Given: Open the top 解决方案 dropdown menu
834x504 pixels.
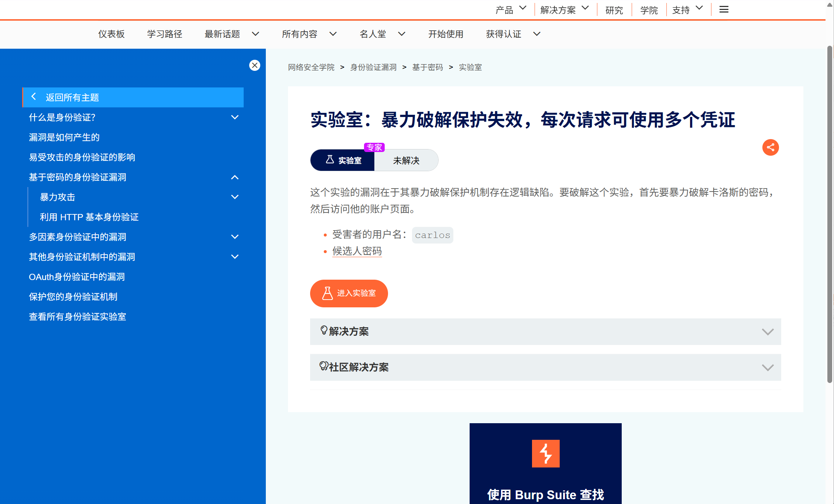Looking at the screenshot, I should [564, 10].
